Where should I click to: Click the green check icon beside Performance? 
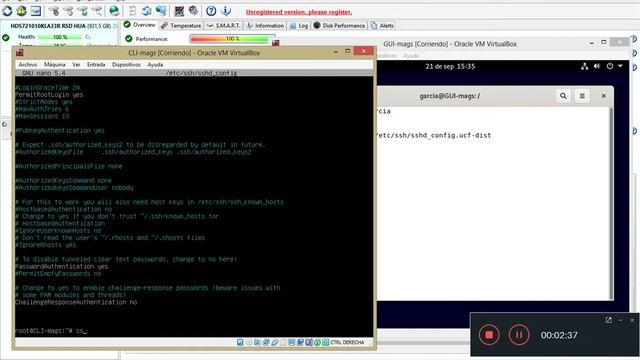(x=129, y=39)
